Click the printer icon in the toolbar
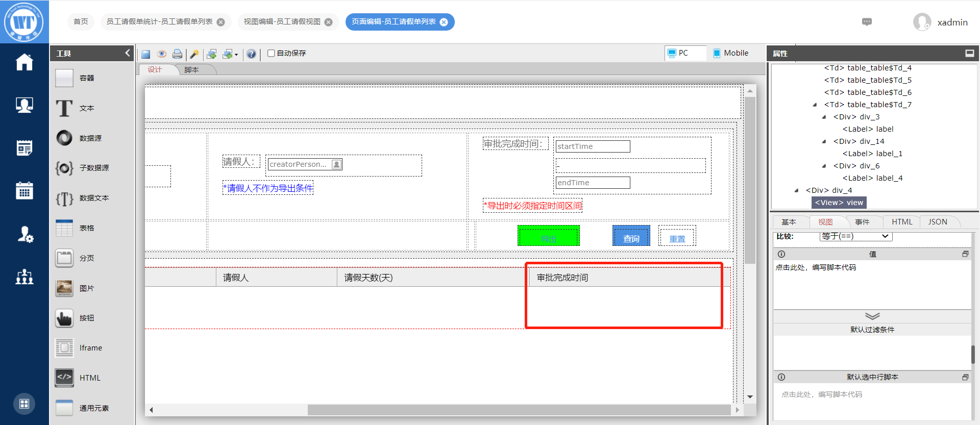Image resolution: width=980 pixels, height=425 pixels. click(x=177, y=54)
